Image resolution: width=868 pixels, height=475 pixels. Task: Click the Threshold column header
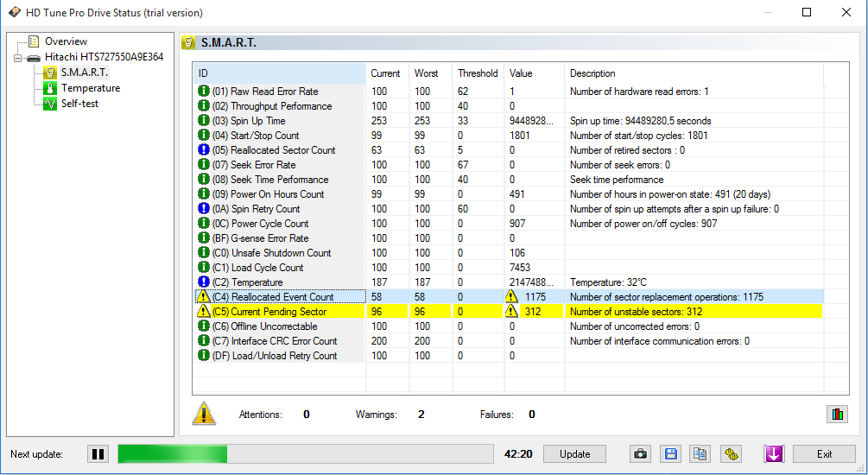point(478,73)
